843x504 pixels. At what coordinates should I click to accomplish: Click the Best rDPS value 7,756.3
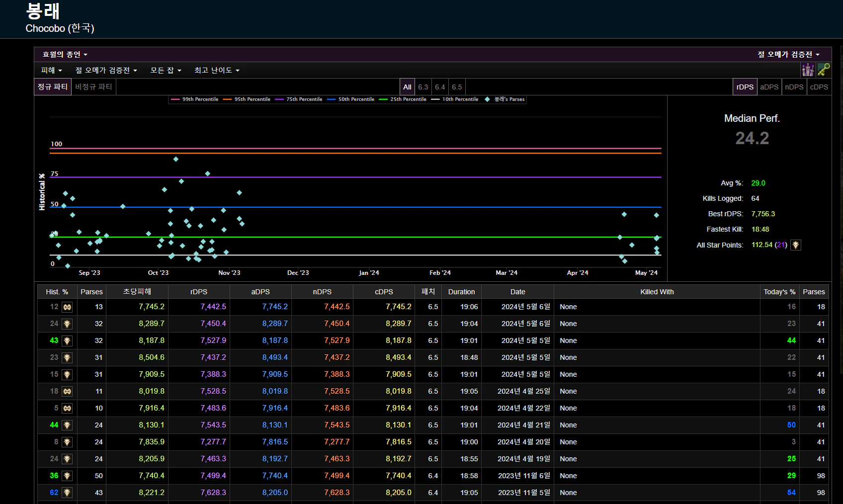pos(763,214)
